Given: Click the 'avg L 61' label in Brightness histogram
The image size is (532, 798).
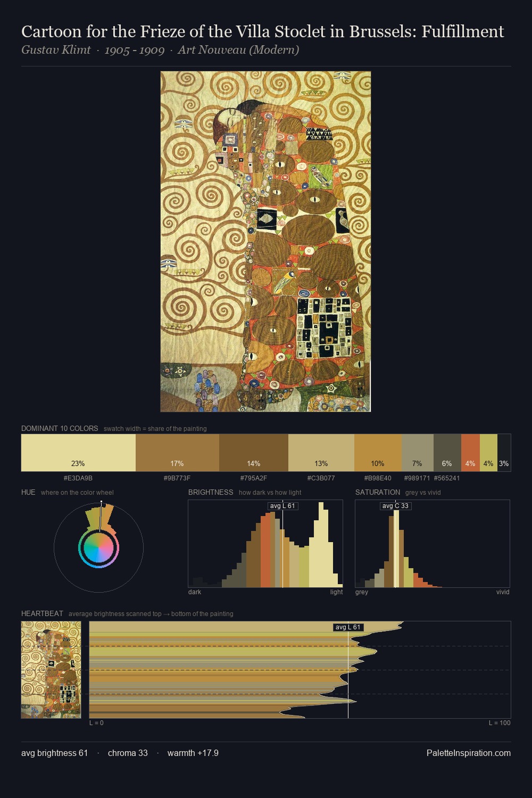Looking at the screenshot, I should click(282, 506).
